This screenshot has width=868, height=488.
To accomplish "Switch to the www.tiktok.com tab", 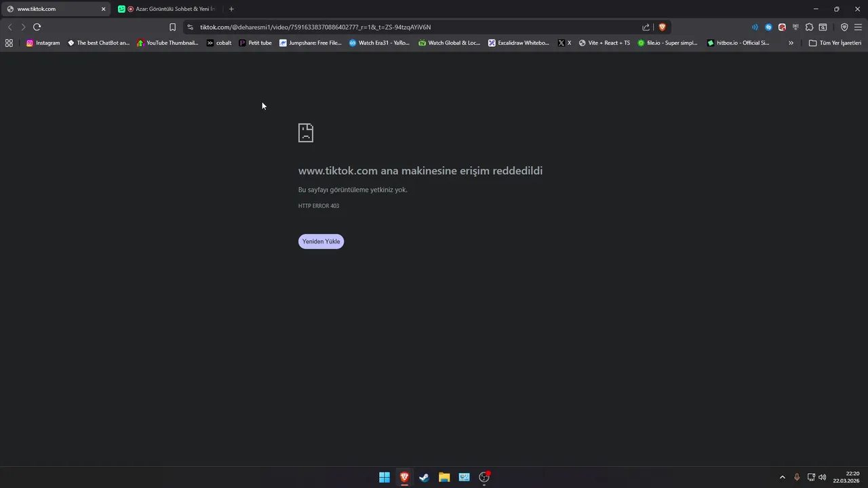I will [56, 9].
